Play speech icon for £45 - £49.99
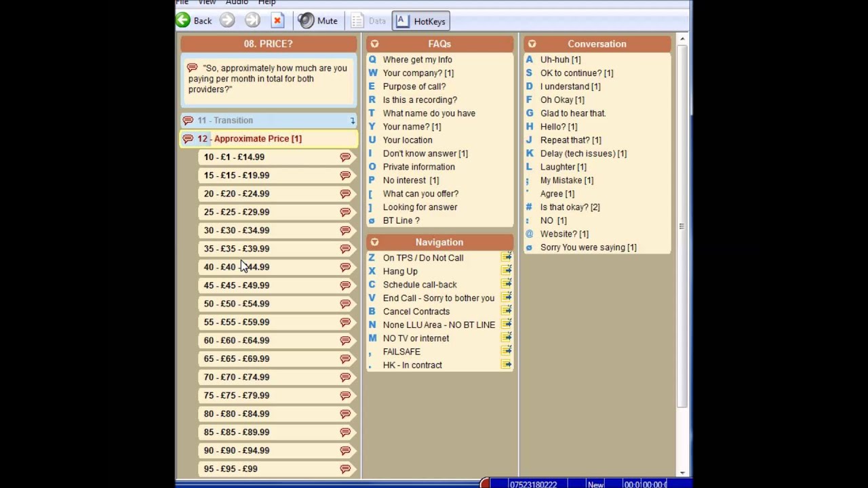 pos(345,285)
